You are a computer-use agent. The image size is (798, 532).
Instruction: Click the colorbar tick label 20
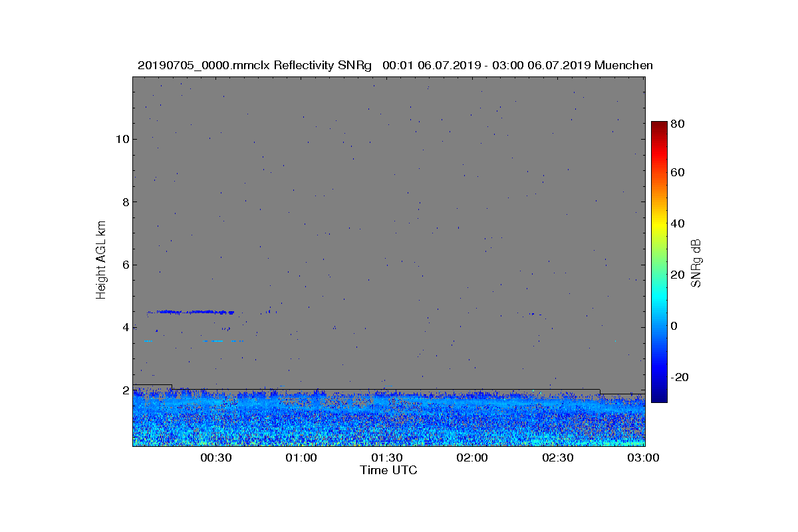click(678, 275)
